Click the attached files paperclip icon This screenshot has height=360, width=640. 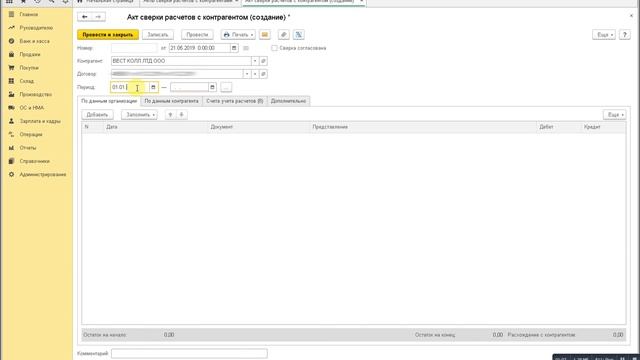pos(284,35)
